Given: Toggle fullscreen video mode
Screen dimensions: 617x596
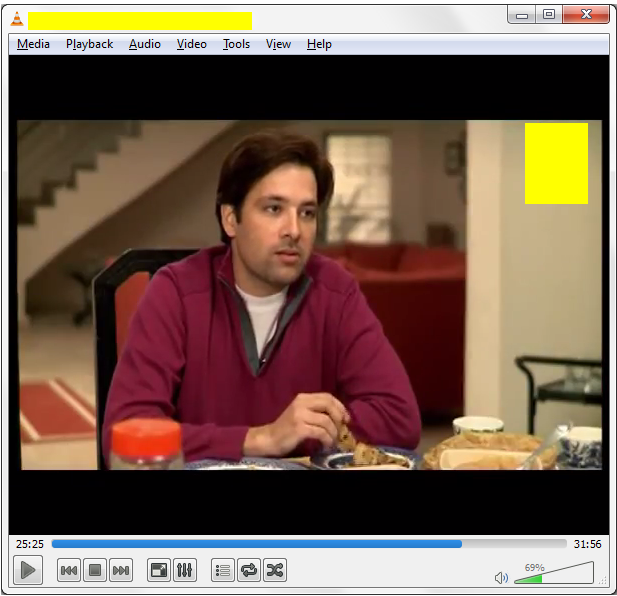Looking at the screenshot, I should (x=159, y=570).
